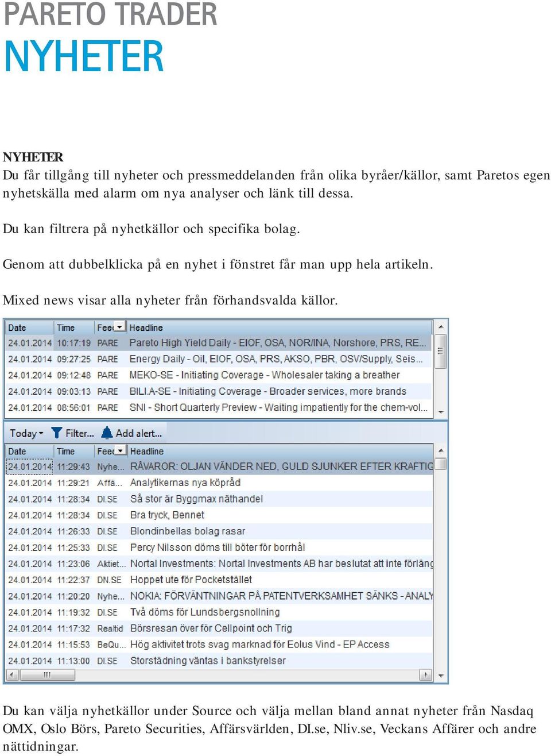Click time cell 11:17:32
The height and width of the screenshot is (756, 551).
(73, 628)
